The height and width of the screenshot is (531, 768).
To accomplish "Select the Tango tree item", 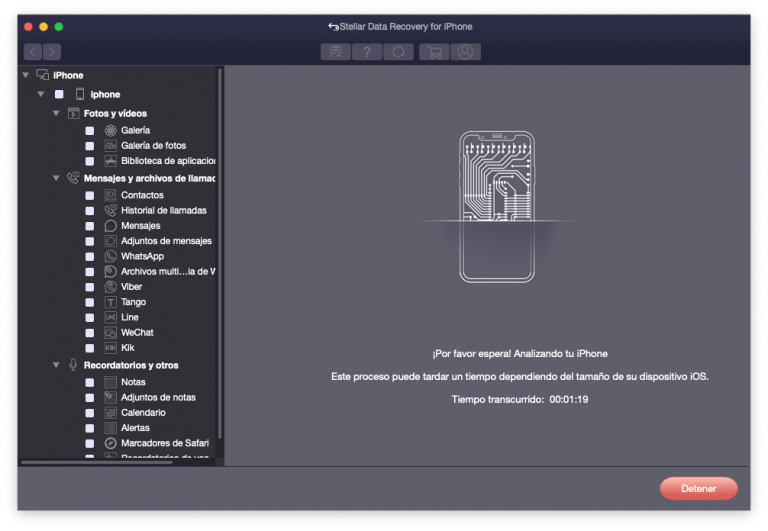I will tap(133, 302).
